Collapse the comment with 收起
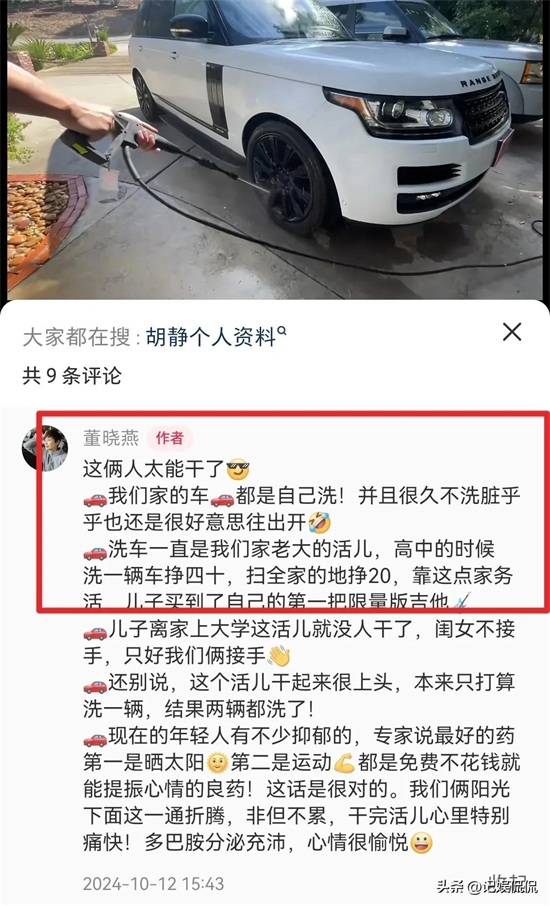Screen dimensions: 550x906 click(508, 883)
